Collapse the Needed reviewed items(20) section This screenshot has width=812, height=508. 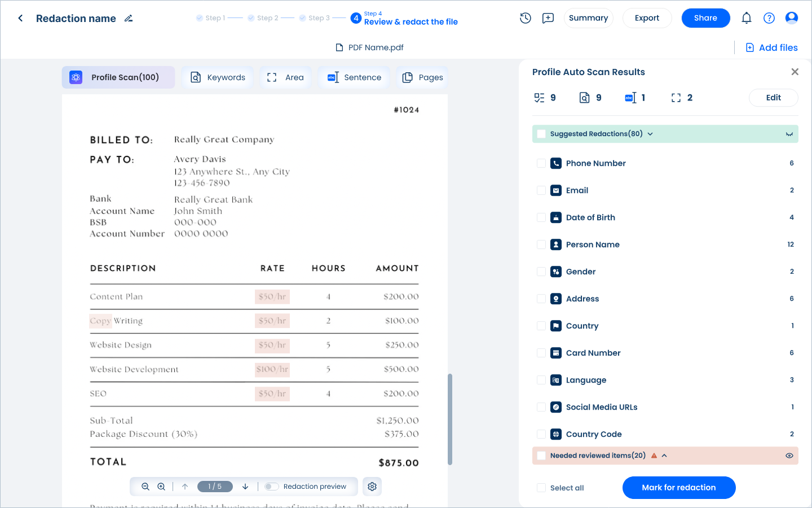point(664,456)
